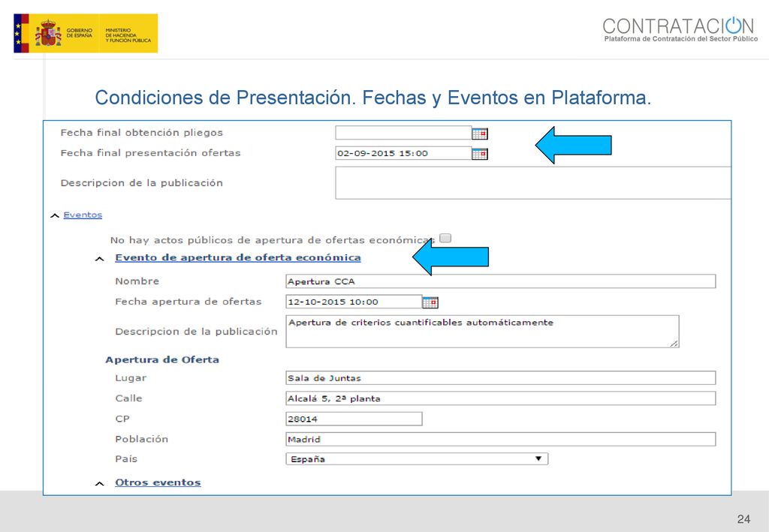The width and height of the screenshot is (769, 532).
Task: Focus the Calle field 'Alcalá 5, 2ª planta'
Action: (501, 398)
